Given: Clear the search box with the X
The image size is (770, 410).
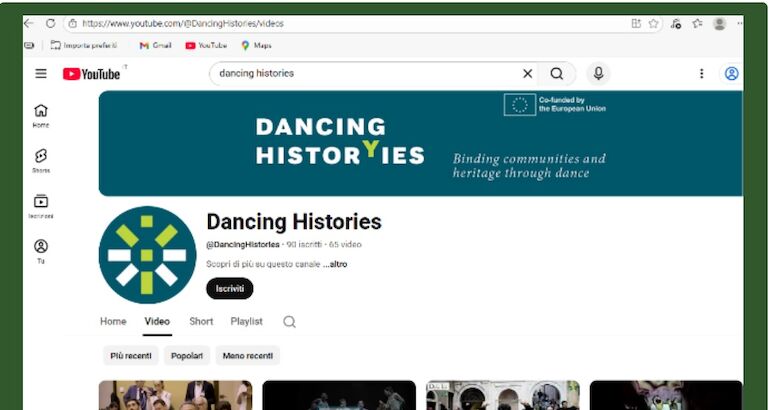Looking at the screenshot, I should point(528,73).
